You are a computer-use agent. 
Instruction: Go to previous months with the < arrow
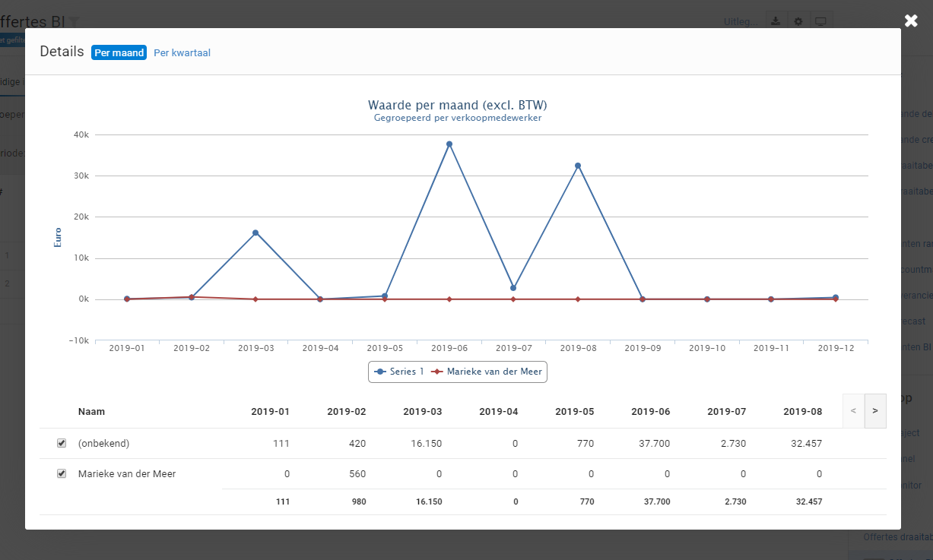(853, 411)
